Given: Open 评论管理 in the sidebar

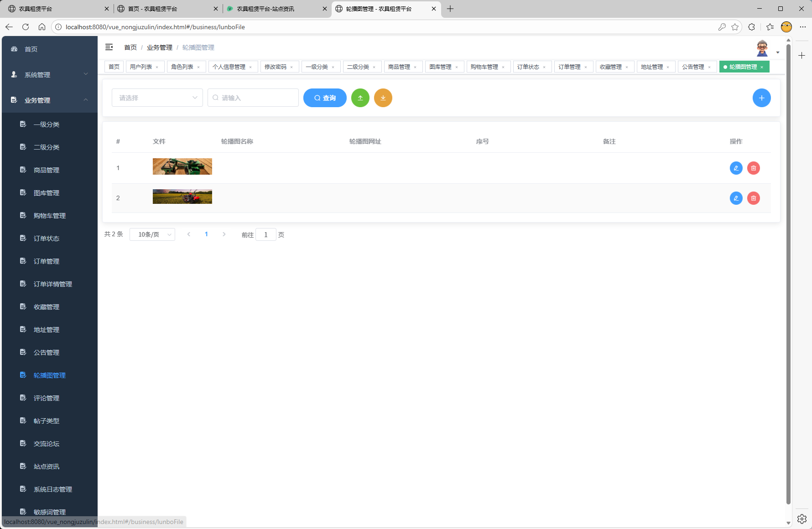Looking at the screenshot, I should (x=50, y=398).
